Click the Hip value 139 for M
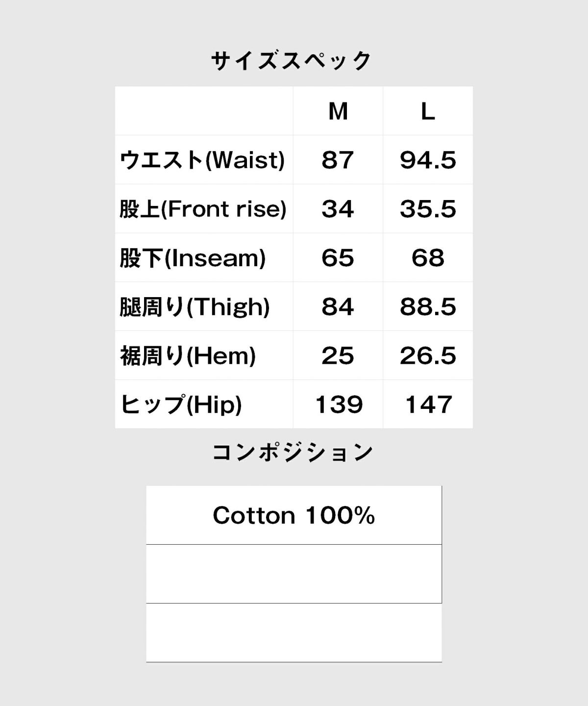This screenshot has height=706, width=588. click(x=339, y=405)
